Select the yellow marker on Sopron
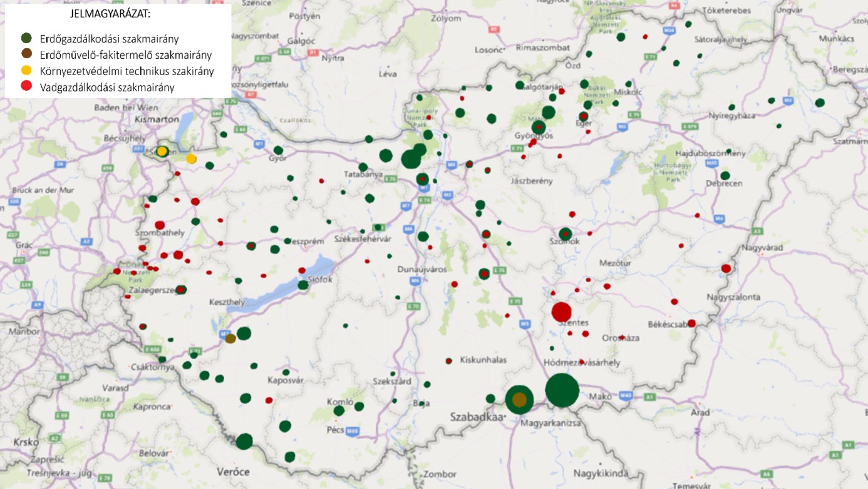This screenshot has width=868, height=489. tap(162, 151)
